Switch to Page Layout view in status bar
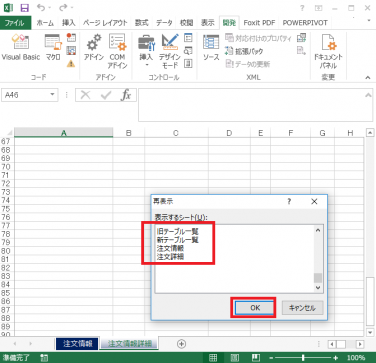The width and height of the screenshot is (376, 363). coord(235,358)
